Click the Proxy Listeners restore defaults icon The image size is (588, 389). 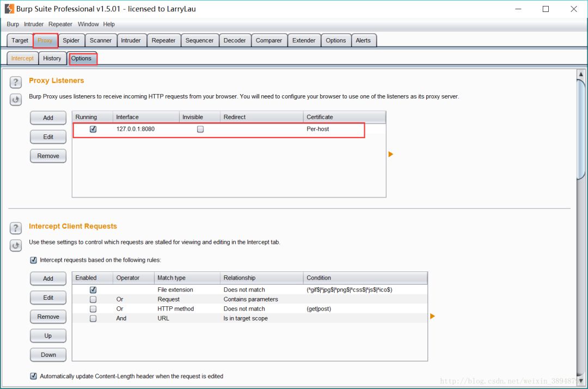[x=15, y=100]
